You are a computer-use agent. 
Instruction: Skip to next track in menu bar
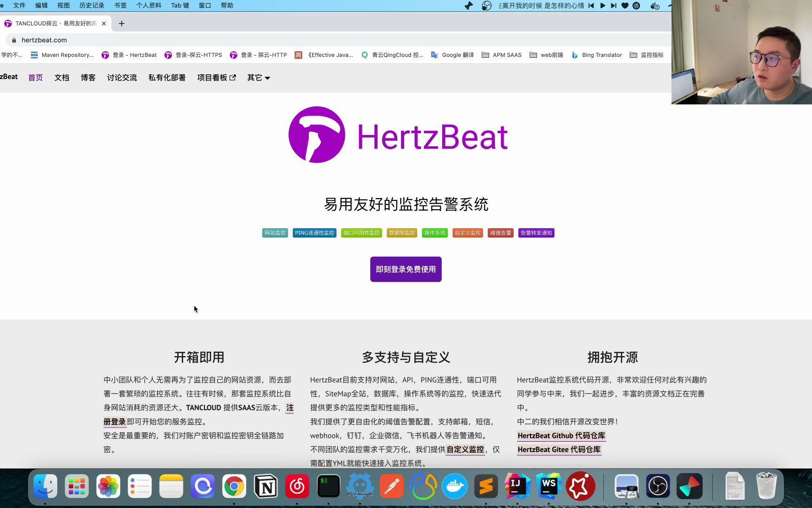614,6
